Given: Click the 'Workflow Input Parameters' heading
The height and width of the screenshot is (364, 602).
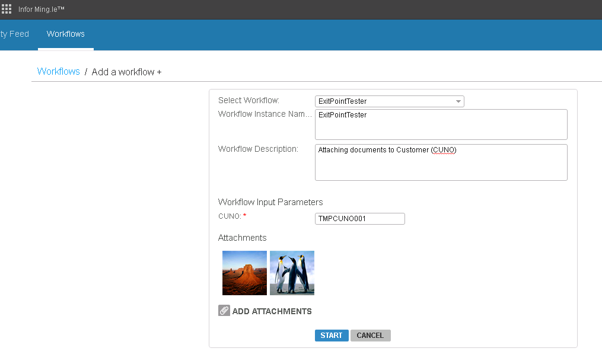Looking at the screenshot, I should (270, 202).
